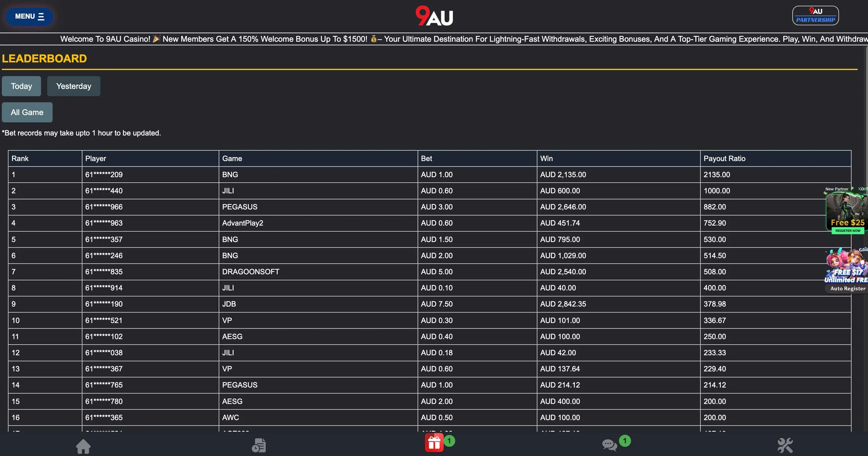Click the scrolling welcome bonus marquee text
Screen dimensions: 868x456
[464, 39]
